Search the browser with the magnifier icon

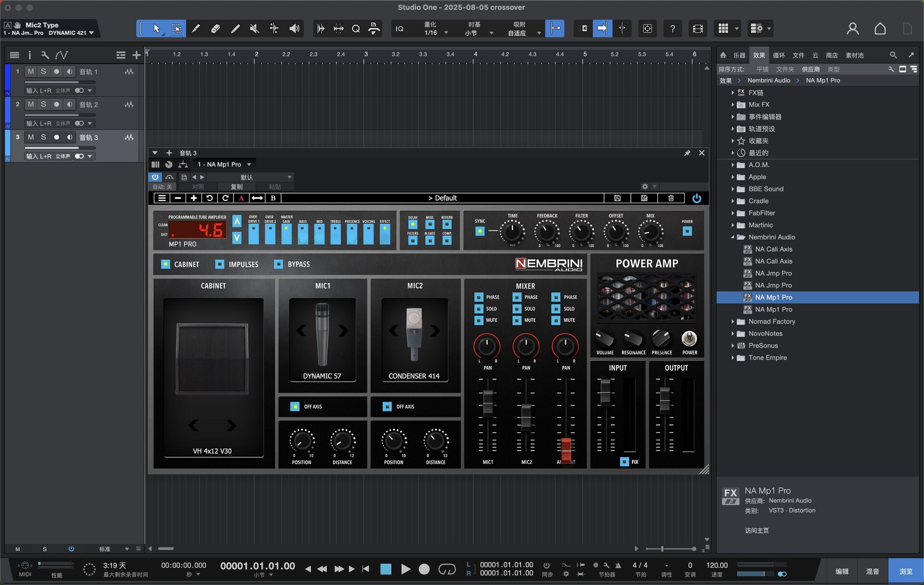tap(893, 55)
